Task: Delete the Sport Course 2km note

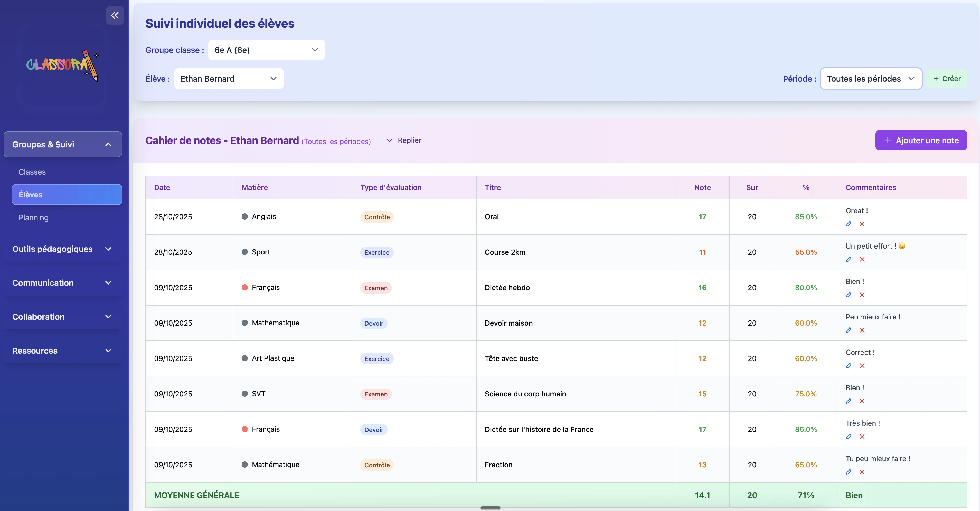Action: [x=862, y=260]
